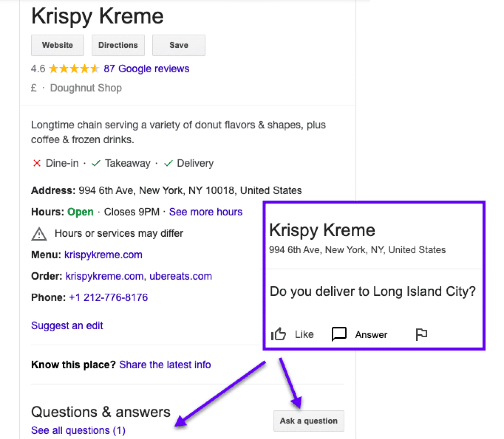Get Directions to Krispy Kreme

pos(118,45)
